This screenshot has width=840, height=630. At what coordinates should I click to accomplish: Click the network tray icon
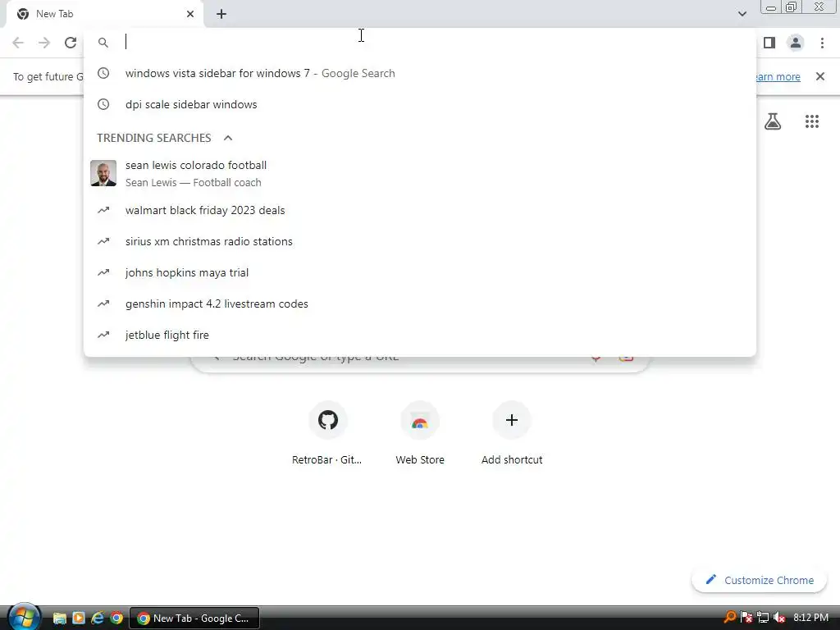click(x=763, y=618)
